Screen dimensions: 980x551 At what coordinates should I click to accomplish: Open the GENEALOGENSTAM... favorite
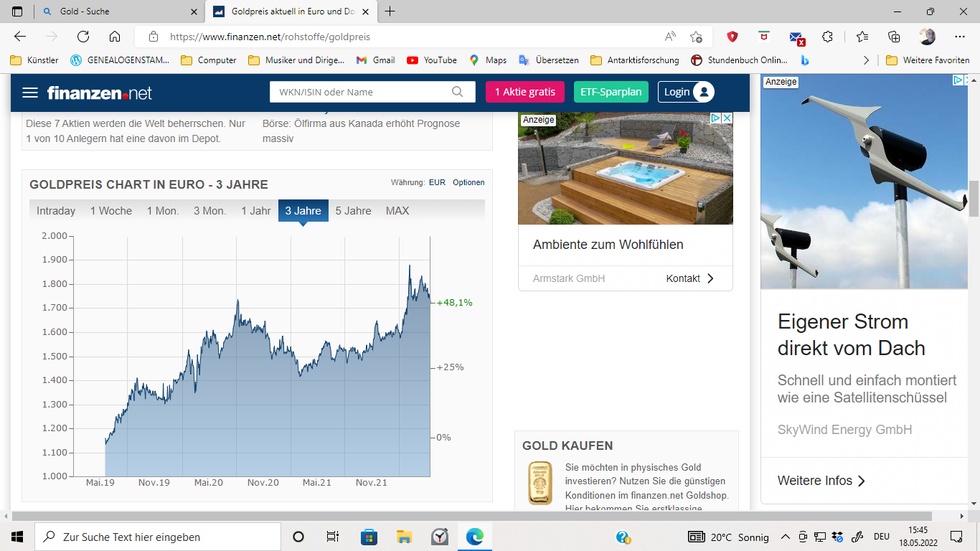(x=120, y=60)
